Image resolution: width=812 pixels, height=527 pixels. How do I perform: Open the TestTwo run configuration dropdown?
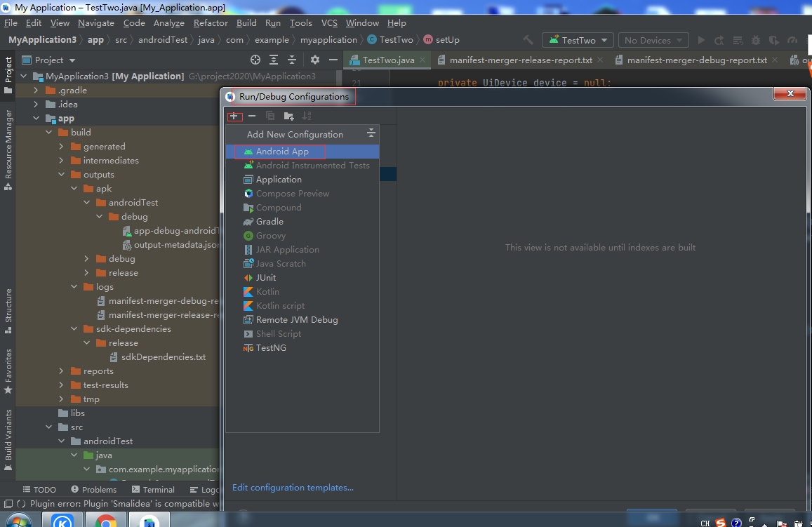(x=578, y=40)
